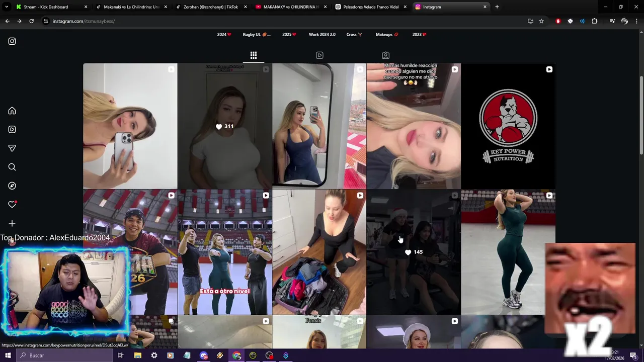Open the Work 2024 2.0 highlight
Image resolution: width=644 pixels, height=362 pixels.
(322, 34)
